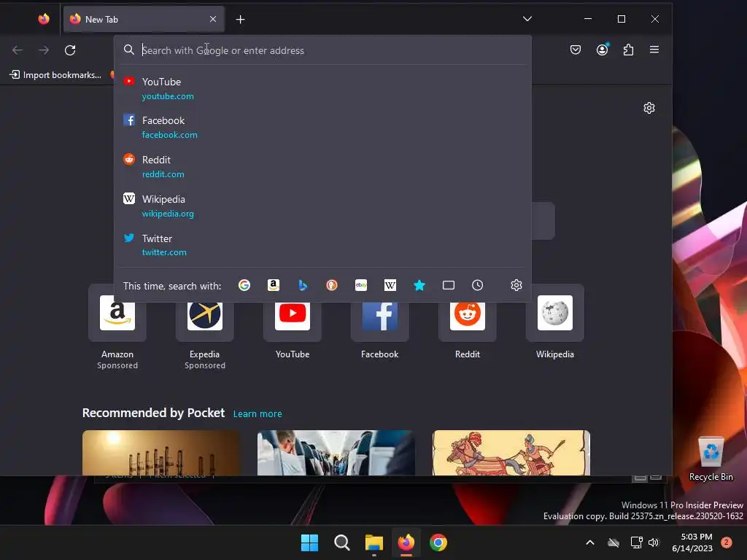Open notification badge showing 2
Viewport: 747px width, 560px height.
727,542
